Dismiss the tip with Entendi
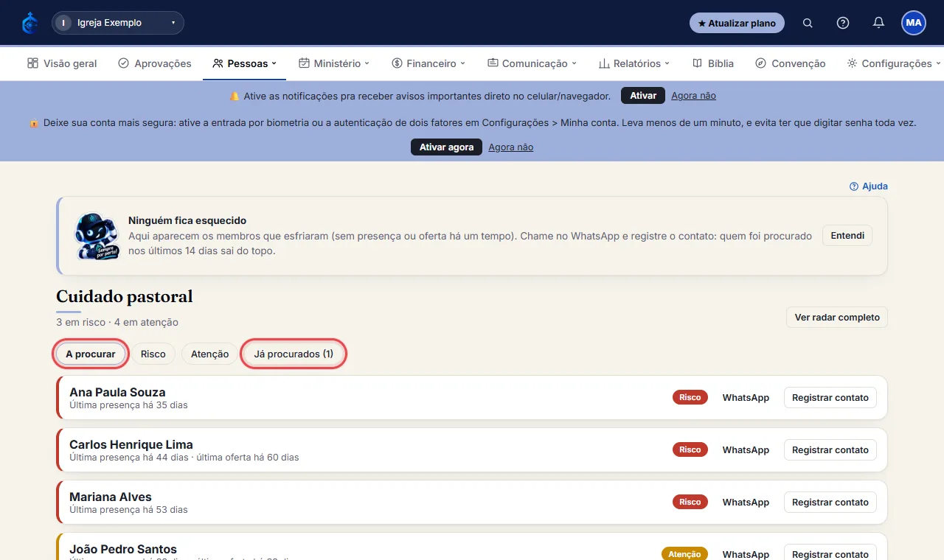This screenshot has height=560, width=944. click(847, 236)
